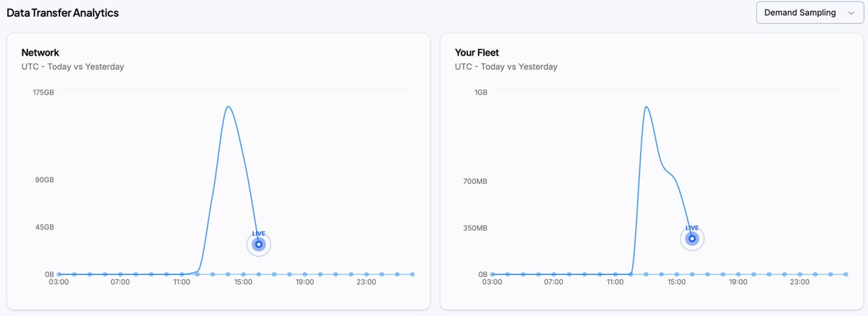Click the Network chart title
Image resolution: width=868 pixels, height=316 pixels.
click(41, 53)
